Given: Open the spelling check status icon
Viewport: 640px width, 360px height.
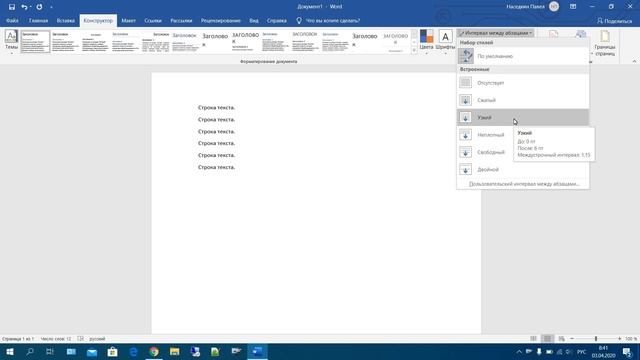Looking at the screenshot, I should tap(80, 339).
